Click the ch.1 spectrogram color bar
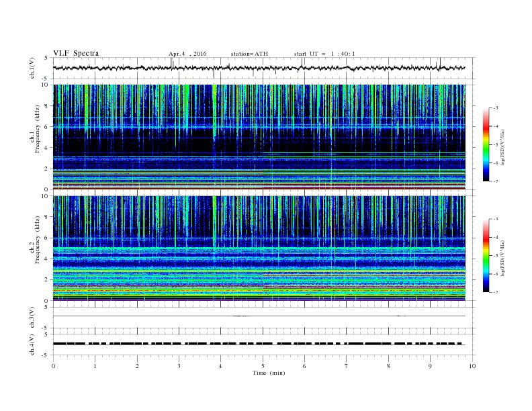 486,145
